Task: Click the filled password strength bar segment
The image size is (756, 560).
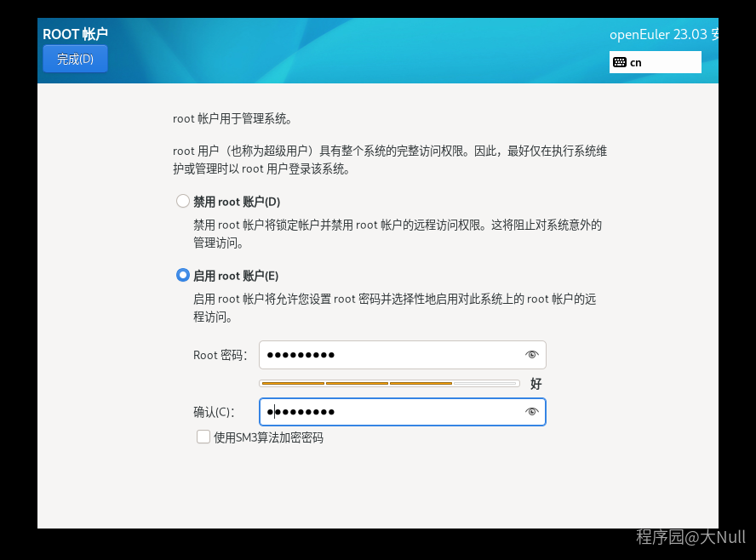Action: tap(292, 383)
